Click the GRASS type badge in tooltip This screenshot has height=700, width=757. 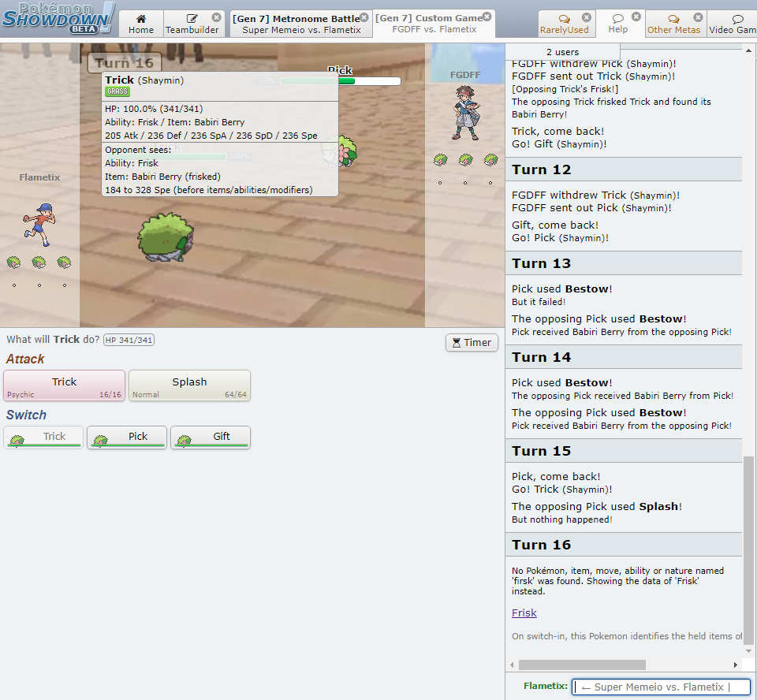point(117,91)
